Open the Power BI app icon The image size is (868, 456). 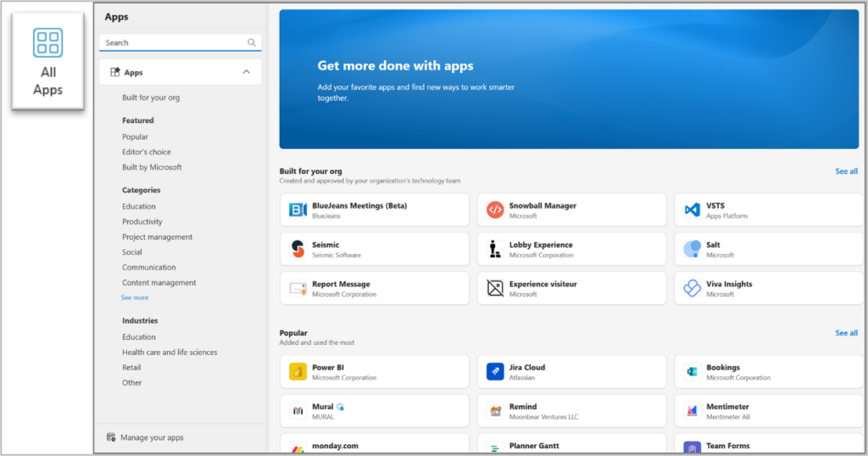[x=298, y=371]
